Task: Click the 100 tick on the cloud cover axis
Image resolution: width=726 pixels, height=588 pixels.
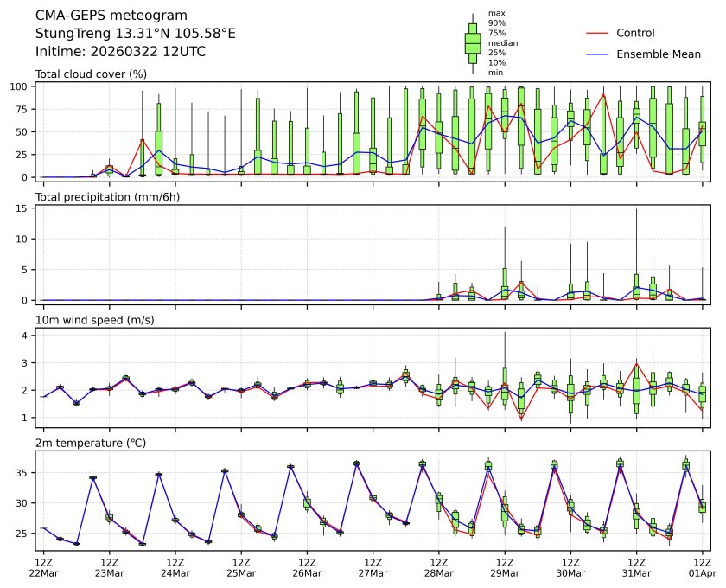Action: [22, 86]
